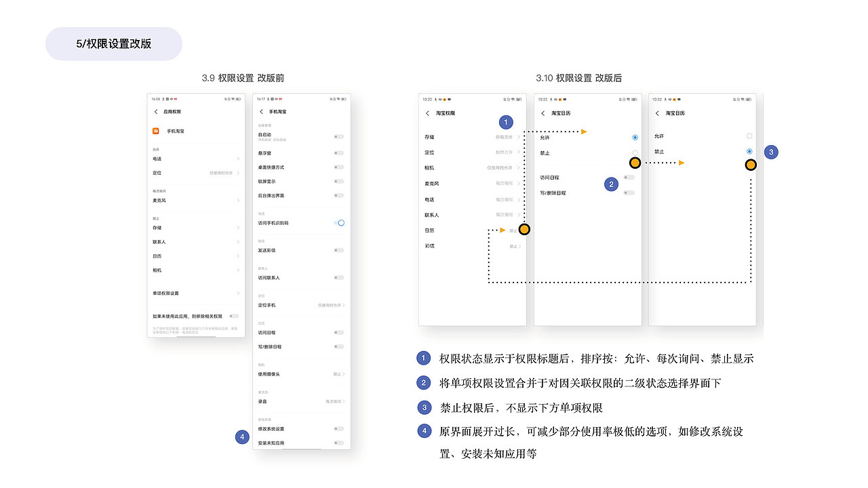The image size is (868, 488).
Task: Click 10:22 clock on 淘宝权限 status bar
Action: 426,99
